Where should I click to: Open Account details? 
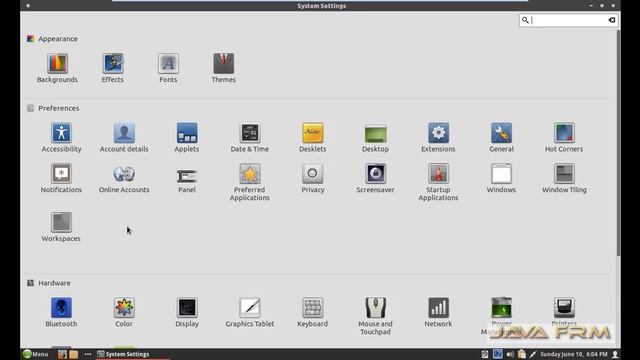(124, 138)
